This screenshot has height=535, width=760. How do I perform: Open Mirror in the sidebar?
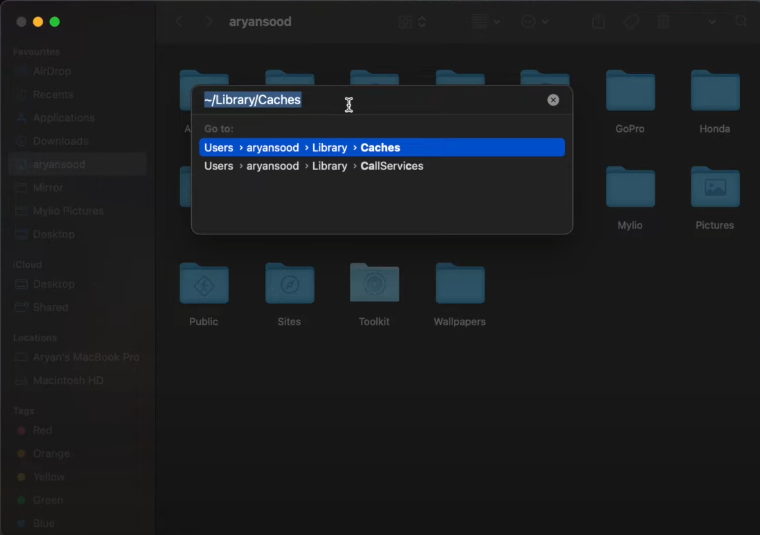click(78, 188)
